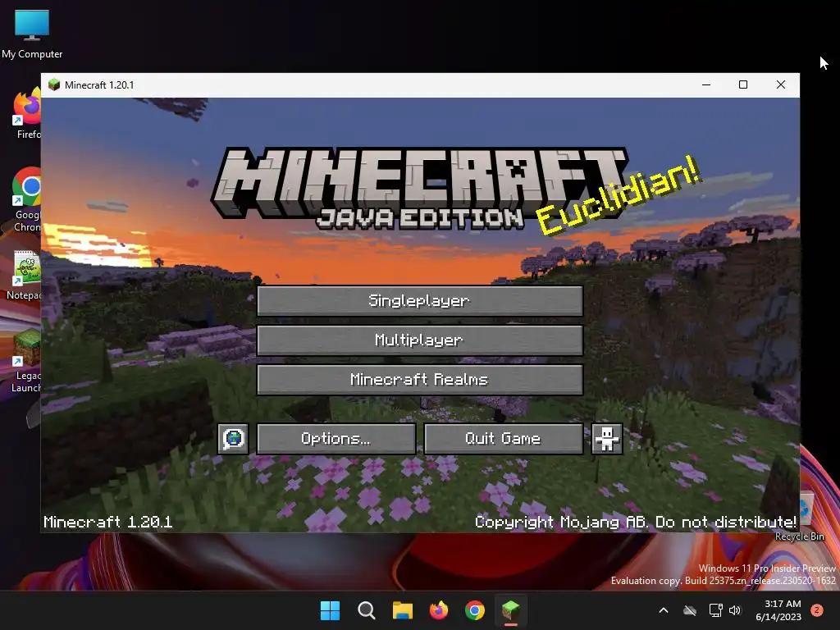Open the Singleplayer menu

[x=420, y=301]
